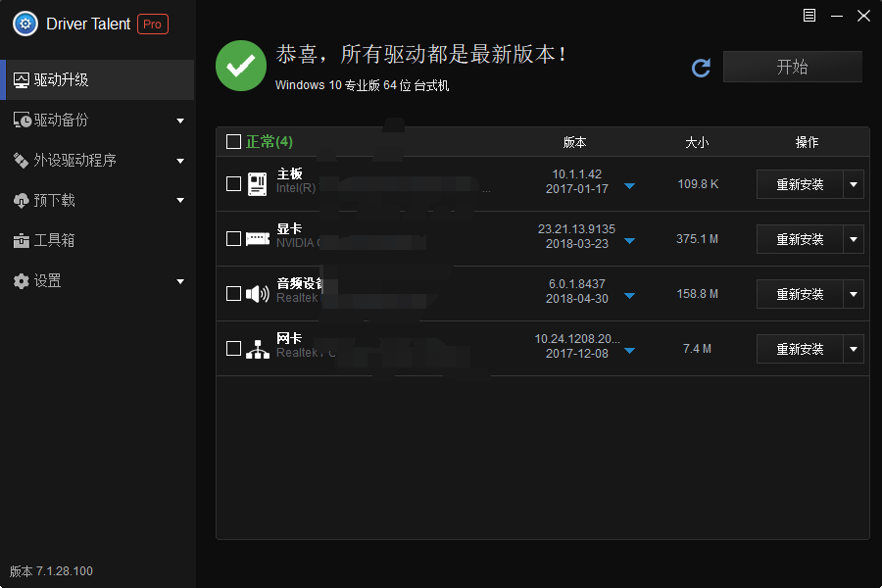
Task: Click the 网卡 network adapter icon
Action: (x=258, y=349)
